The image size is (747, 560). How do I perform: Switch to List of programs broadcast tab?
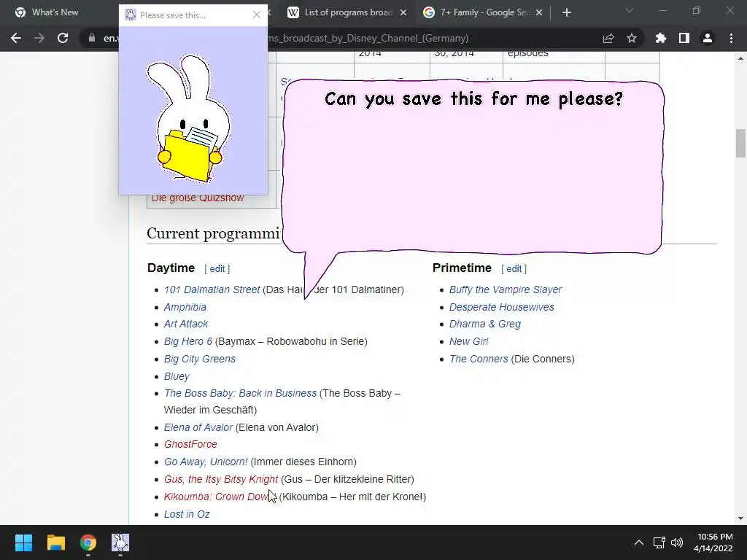(348, 12)
